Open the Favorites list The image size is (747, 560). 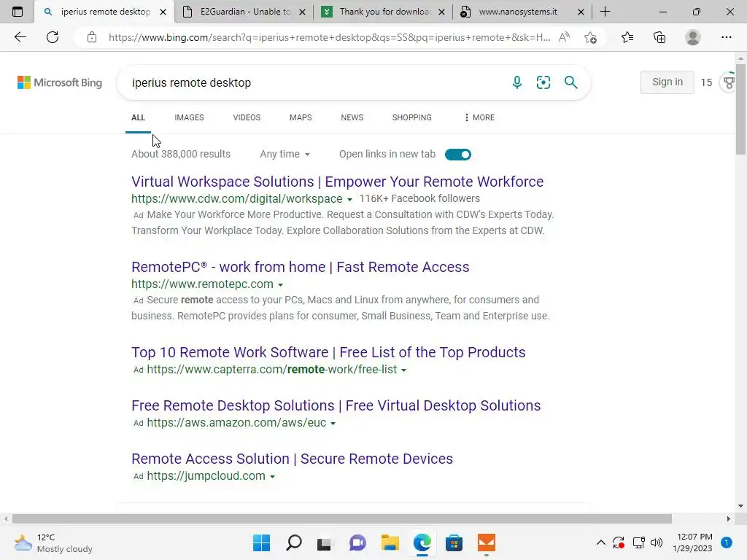pyautogui.click(x=627, y=37)
